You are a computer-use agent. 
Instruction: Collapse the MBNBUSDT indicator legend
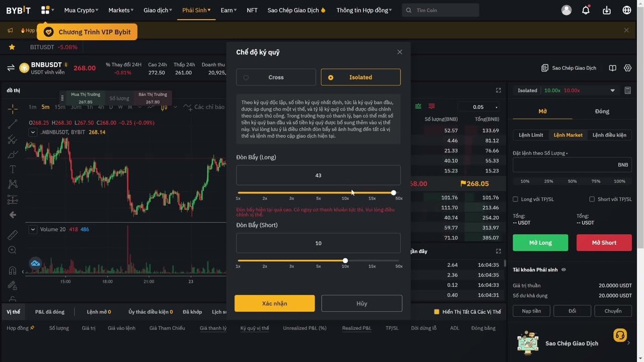coord(33,132)
